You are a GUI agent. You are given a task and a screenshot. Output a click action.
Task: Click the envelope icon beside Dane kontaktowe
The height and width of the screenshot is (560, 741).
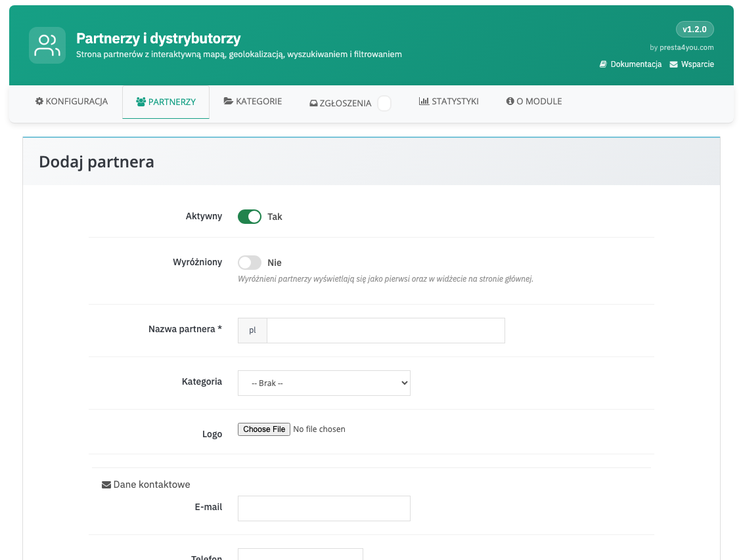tap(106, 485)
